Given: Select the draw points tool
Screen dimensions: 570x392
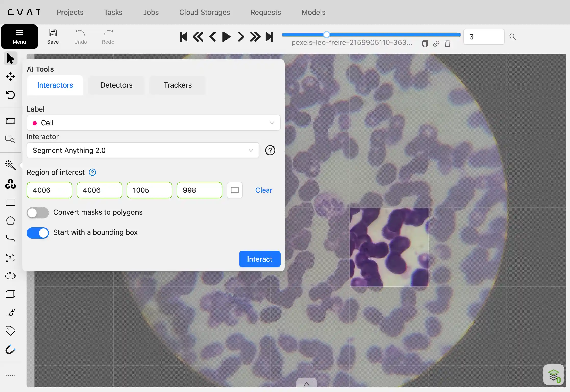Looking at the screenshot, I should (x=10, y=258).
